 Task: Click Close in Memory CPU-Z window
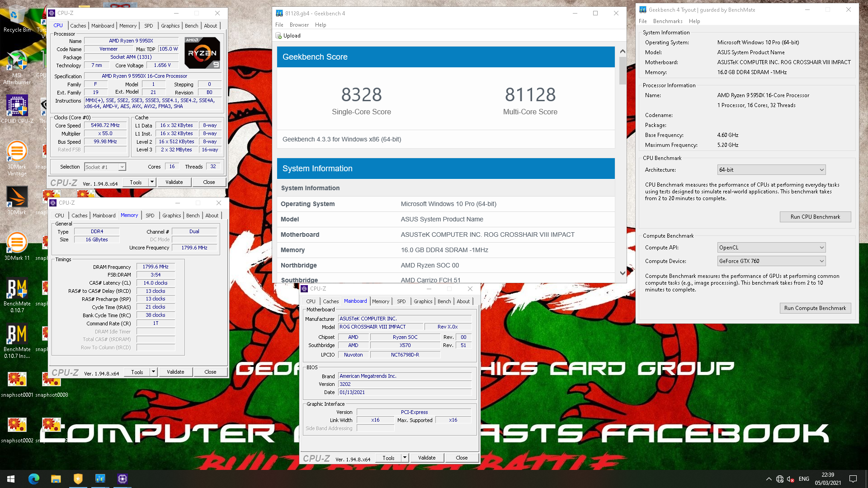click(x=210, y=372)
